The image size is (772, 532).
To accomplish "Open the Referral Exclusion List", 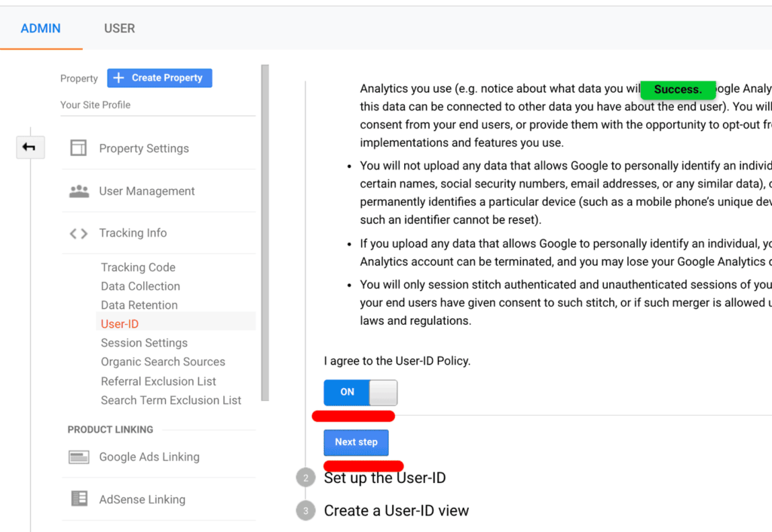I will pos(158,381).
